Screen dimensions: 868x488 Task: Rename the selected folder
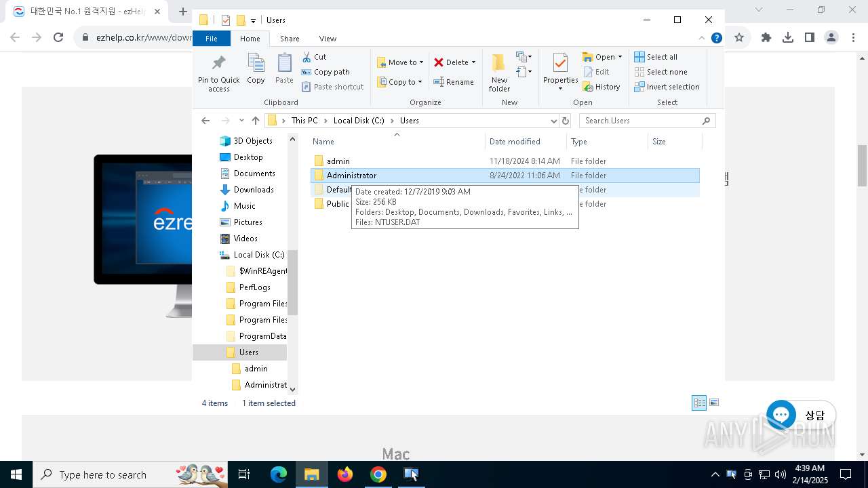[x=454, y=82]
